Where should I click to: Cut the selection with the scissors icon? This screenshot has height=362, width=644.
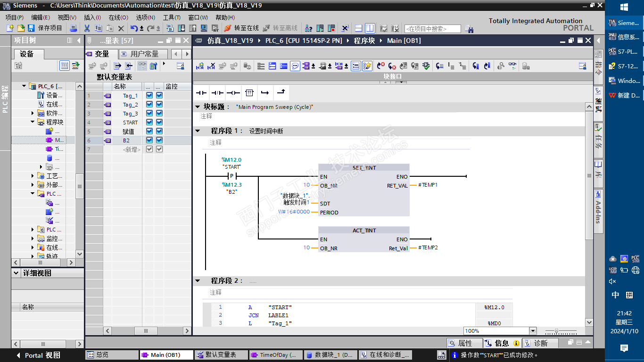87,28
